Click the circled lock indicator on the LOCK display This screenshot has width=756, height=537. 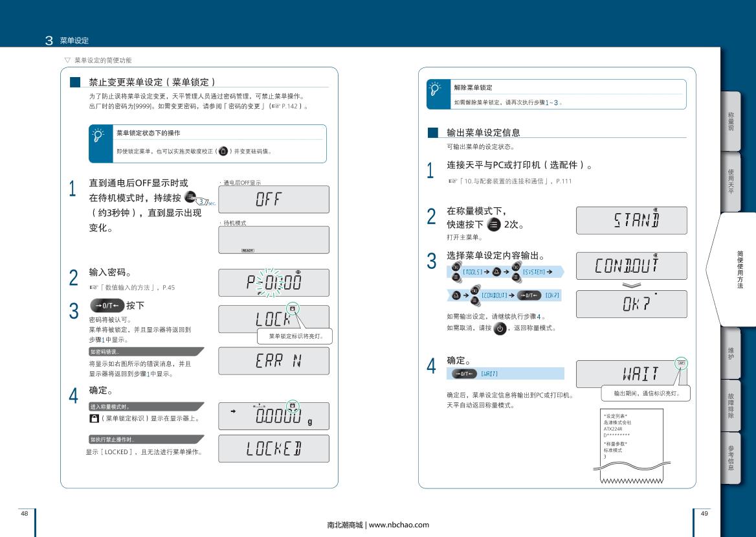[x=293, y=309]
